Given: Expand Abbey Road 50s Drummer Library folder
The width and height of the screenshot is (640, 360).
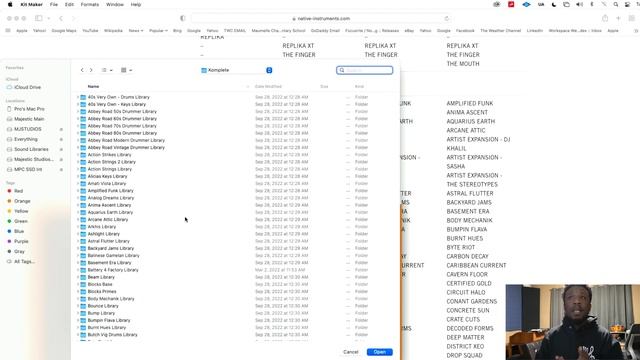Looking at the screenshot, I should (78, 111).
